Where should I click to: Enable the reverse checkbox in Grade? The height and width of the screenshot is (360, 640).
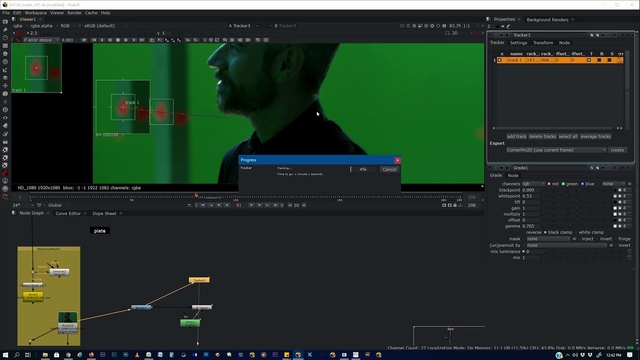pos(523,232)
